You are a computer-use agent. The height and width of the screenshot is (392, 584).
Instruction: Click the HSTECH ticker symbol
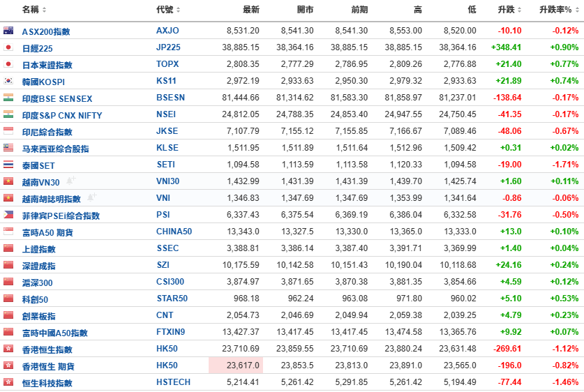173,382
